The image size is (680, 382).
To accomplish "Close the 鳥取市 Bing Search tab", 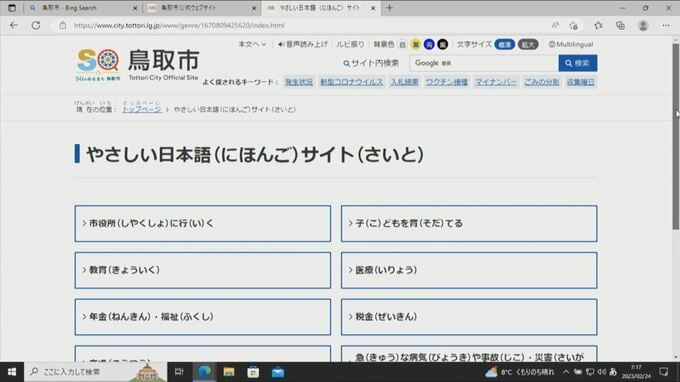I will (x=135, y=8).
